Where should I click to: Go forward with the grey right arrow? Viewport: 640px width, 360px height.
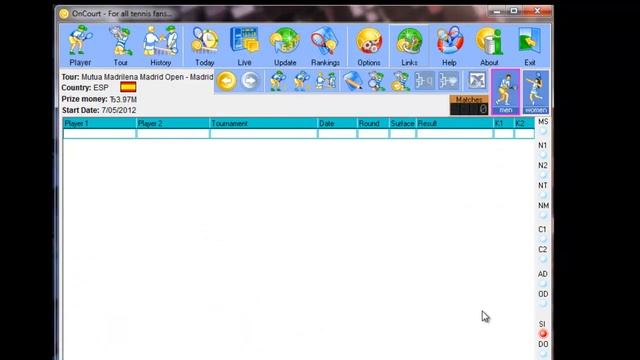250,81
